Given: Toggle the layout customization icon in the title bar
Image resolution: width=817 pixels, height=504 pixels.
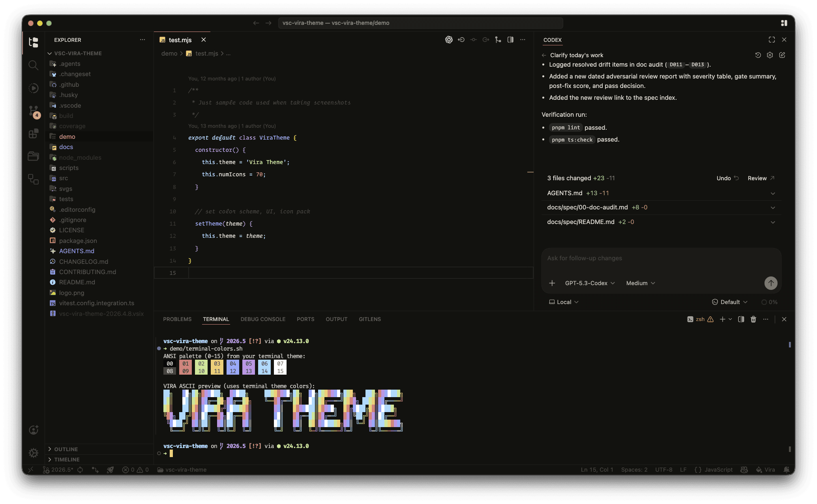Looking at the screenshot, I should [x=784, y=23].
